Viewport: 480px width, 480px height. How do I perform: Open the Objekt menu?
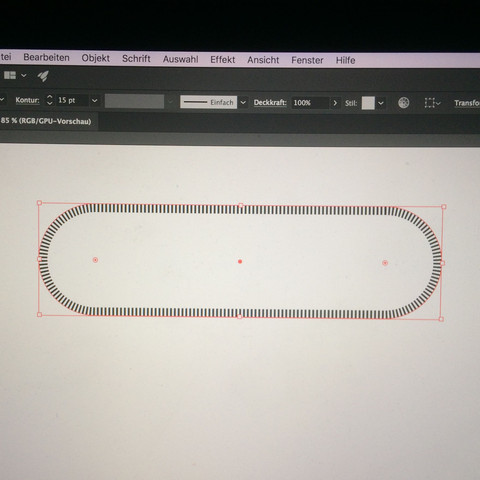96,58
